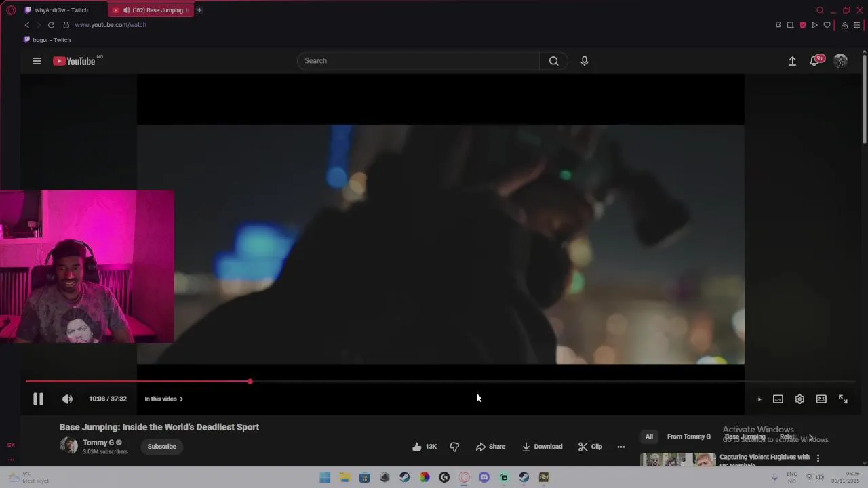The height and width of the screenshot is (488, 868).
Task: Click the www.youtube.com/watch address bar
Action: 111,25
